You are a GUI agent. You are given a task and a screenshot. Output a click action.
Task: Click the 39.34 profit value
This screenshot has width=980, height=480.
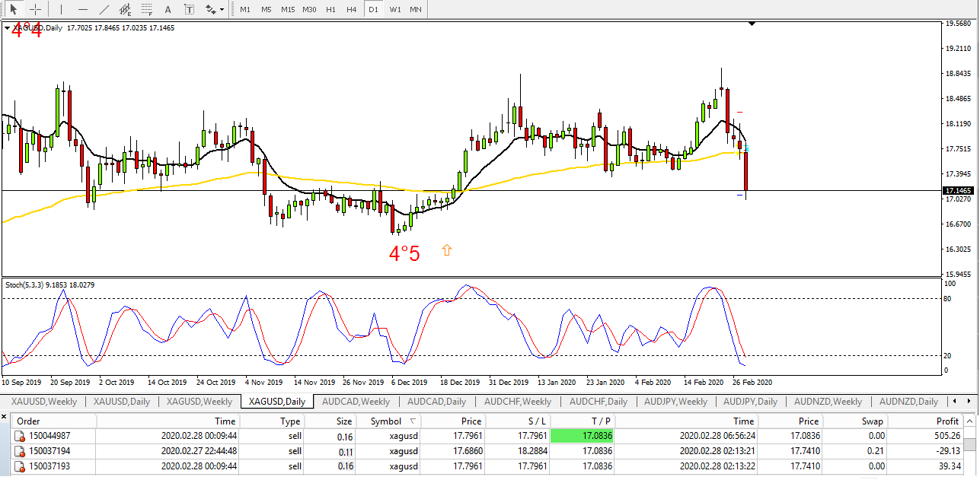[949, 466]
